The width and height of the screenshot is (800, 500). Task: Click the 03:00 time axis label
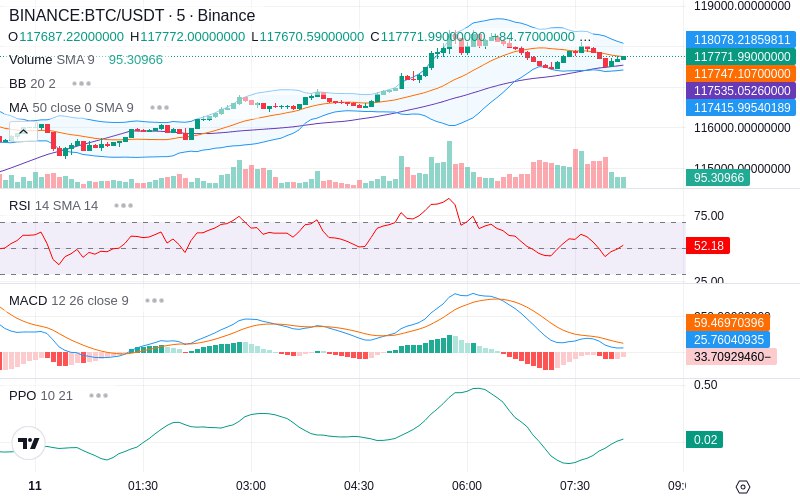click(x=251, y=485)
